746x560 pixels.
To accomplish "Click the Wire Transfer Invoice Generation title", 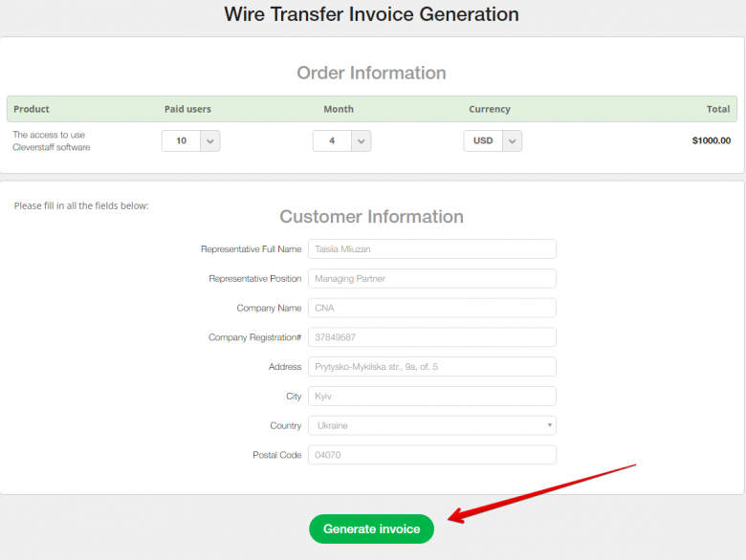I will [371, 14].
